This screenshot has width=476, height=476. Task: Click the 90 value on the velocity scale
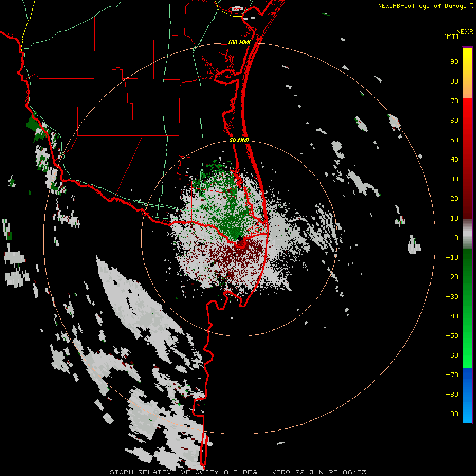(x=454, y=62)
